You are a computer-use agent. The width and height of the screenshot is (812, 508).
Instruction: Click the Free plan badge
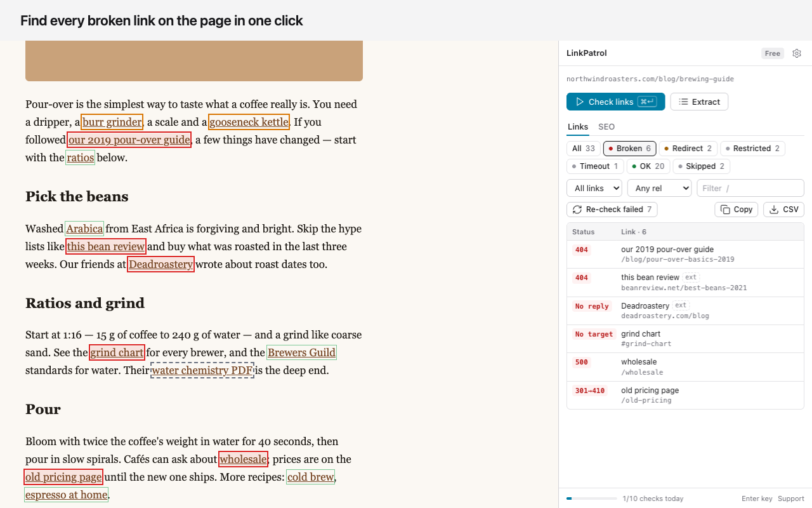pos(773,53)
